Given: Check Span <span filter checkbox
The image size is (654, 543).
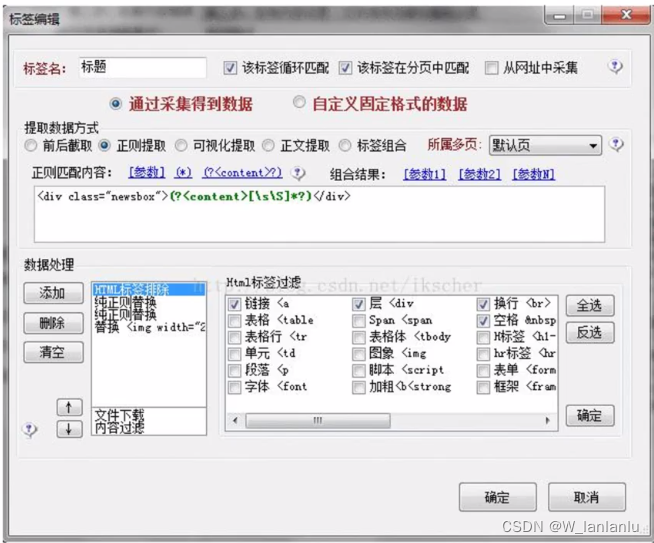Looking at the screenshot, I should point(359,321).
